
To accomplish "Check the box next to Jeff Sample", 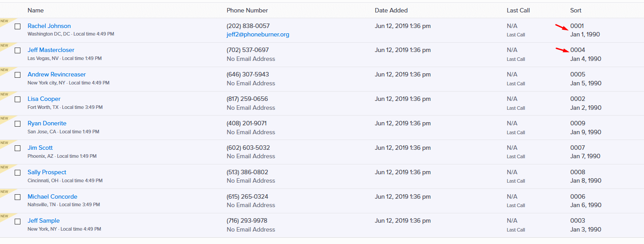I will (18, 221).
